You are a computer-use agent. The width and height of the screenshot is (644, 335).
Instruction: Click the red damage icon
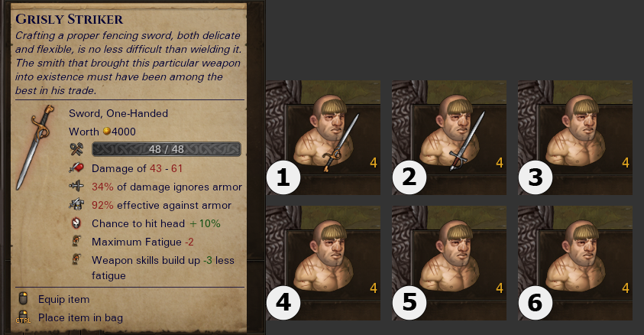76,167
